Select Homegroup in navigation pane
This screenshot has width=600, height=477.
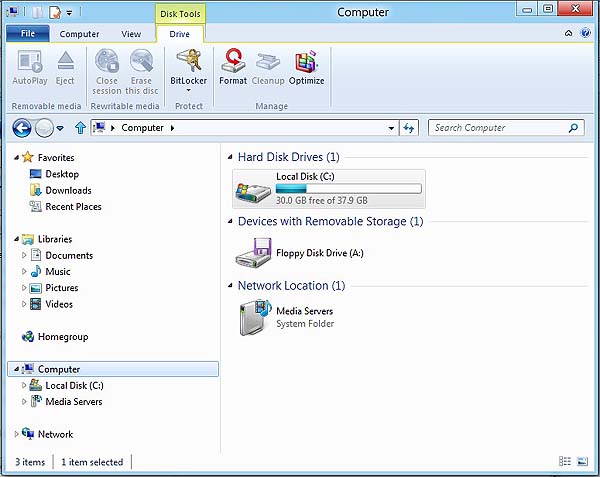click(62, 337)
